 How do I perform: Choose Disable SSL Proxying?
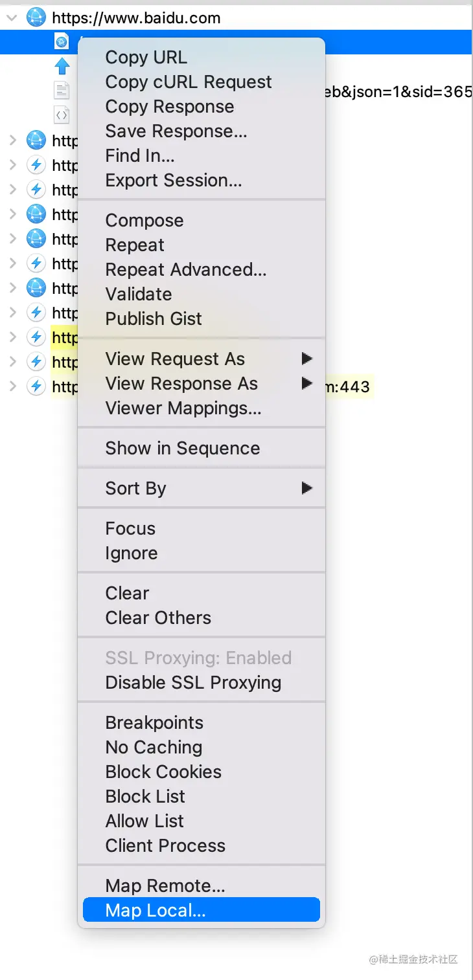click(x=193, y=683)
